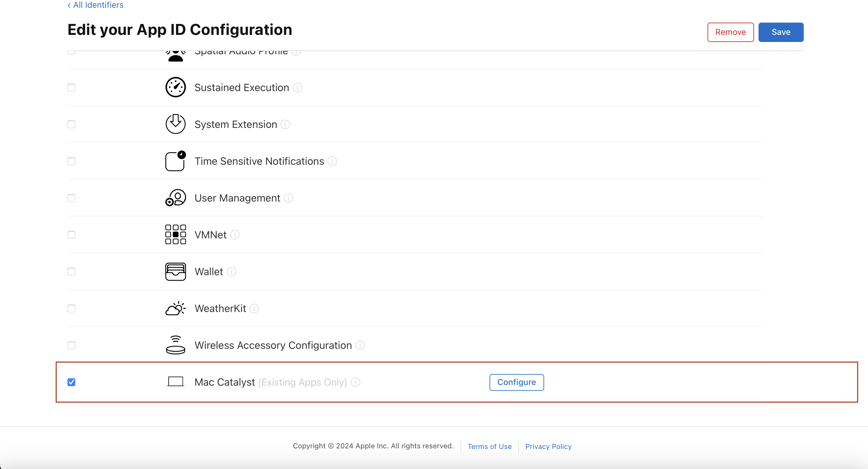Enable the Sustained Execution checkbox
This screenshot has height=469, width=868.
(x=71, y=88)
